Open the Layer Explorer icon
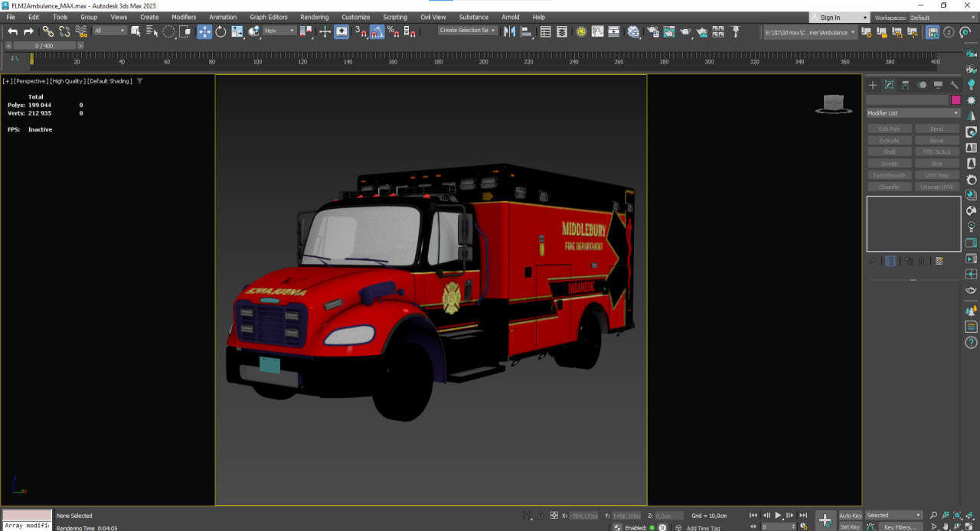 click(562, 31)
